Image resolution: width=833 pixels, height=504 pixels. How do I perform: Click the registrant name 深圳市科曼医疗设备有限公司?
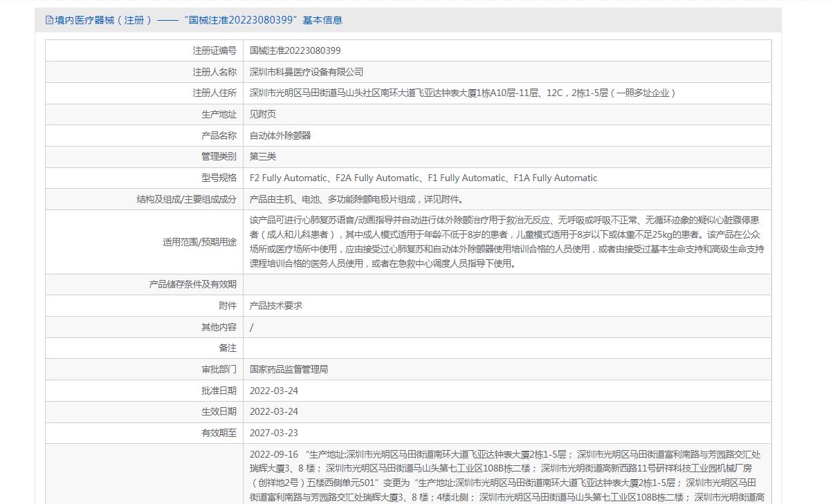(306, 72)
